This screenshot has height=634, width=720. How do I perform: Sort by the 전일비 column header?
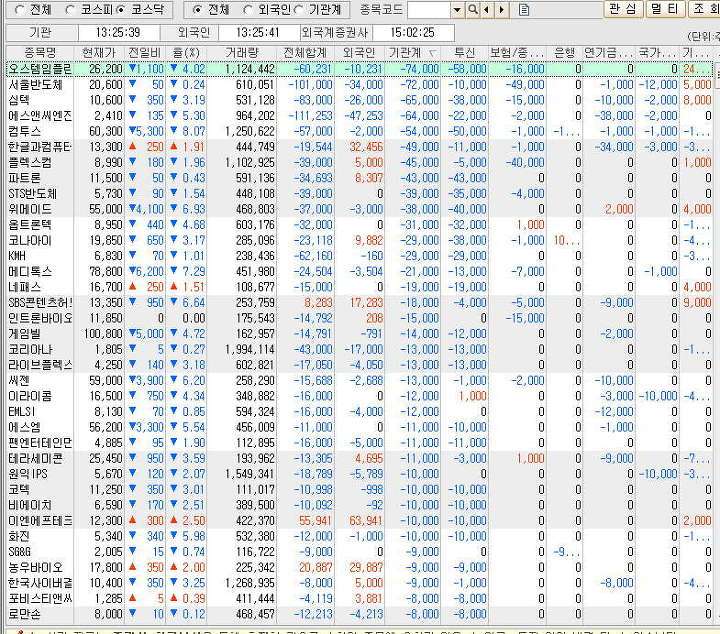[x=144, y=53]
